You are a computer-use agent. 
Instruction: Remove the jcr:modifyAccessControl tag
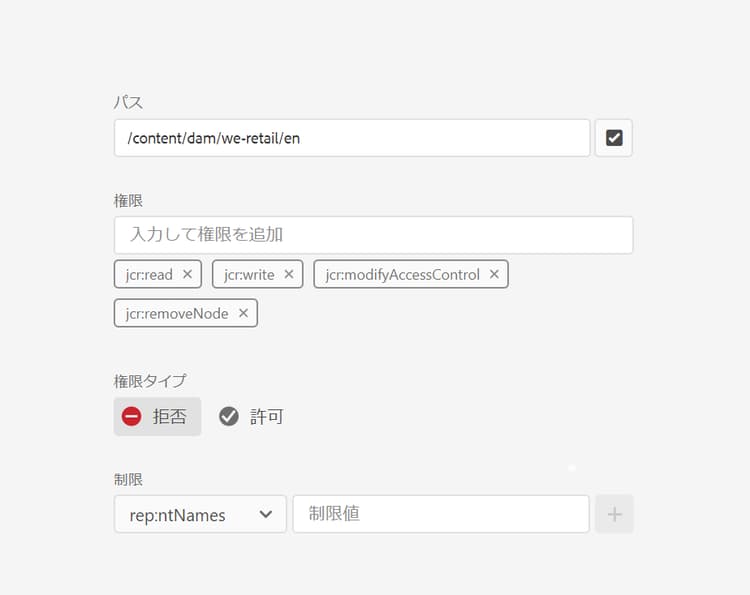click(x=494, y=274)
